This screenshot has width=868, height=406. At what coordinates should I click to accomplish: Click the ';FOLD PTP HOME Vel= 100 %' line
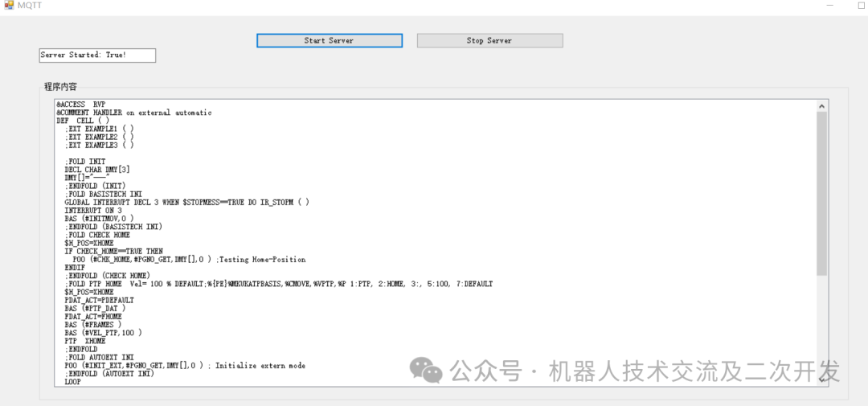278,284
